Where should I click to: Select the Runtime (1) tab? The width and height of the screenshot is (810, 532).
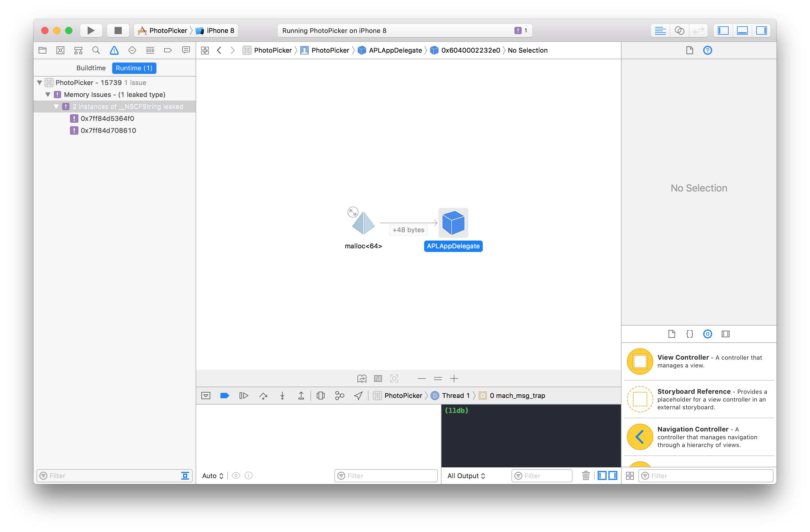(x=134, y=68)
